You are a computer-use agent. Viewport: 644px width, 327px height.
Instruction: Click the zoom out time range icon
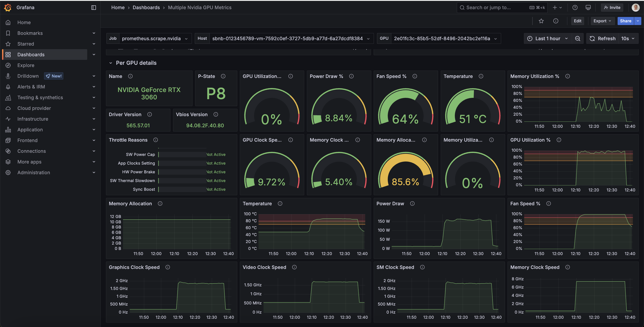578,38
